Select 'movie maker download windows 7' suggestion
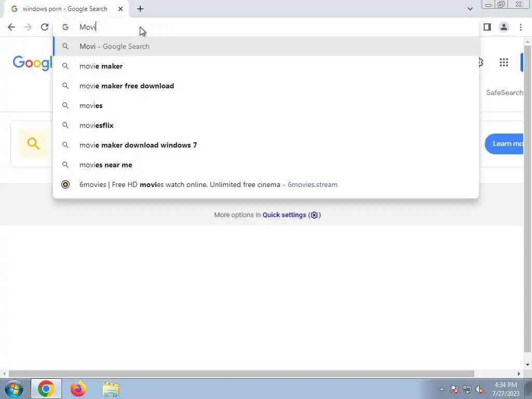The image size is (532, 399). (x=266, y=145)
